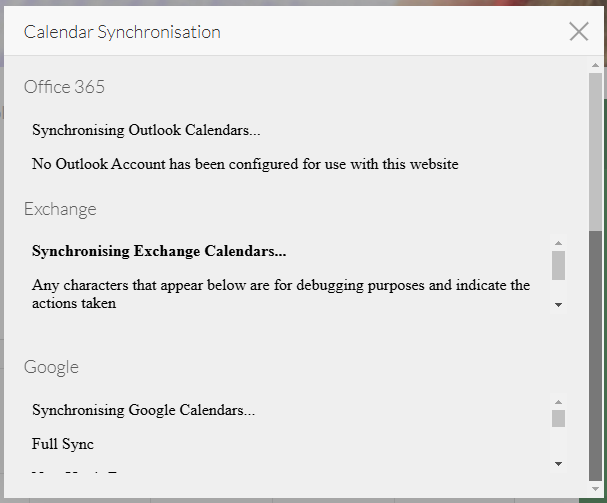Select the Exchange section heading
The width and height of the screenshot is (607, 503).
pyautogui.click(x=60, y=209)
